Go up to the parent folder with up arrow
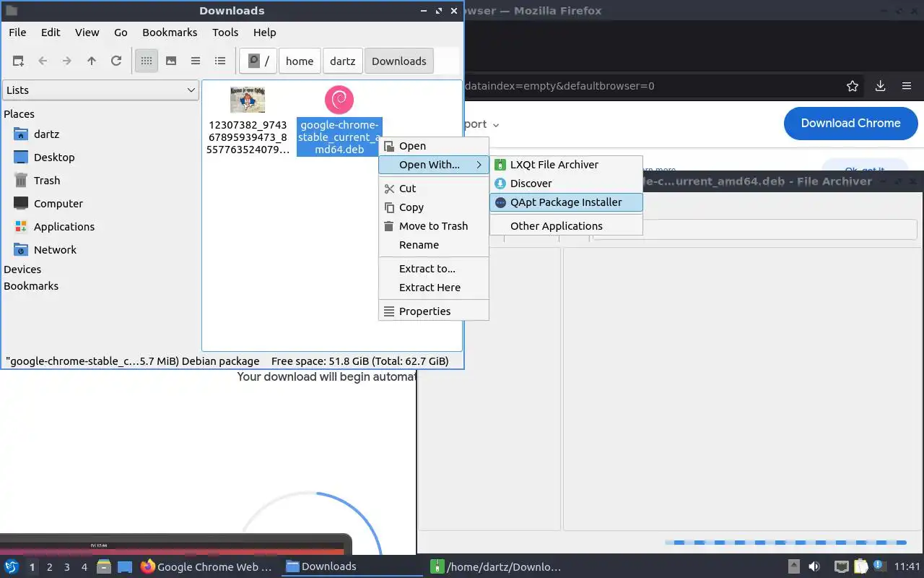 click(x=92, y=61)
